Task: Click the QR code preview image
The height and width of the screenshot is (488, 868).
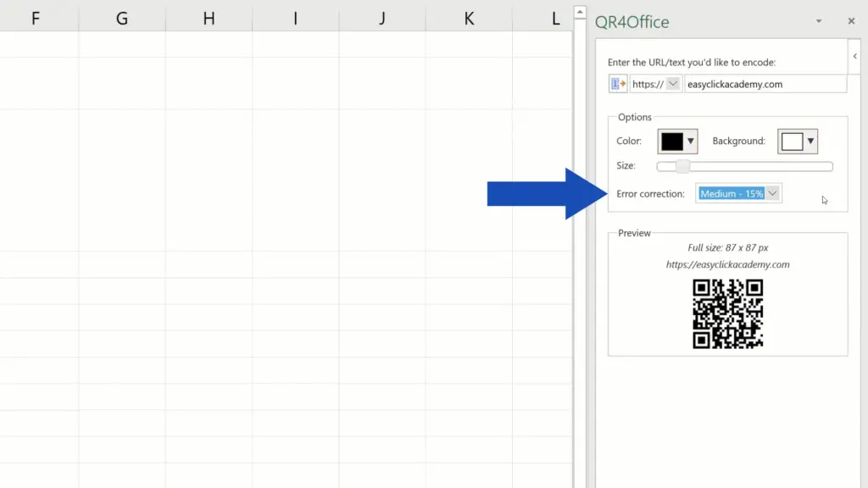Action: coord(727,313)
